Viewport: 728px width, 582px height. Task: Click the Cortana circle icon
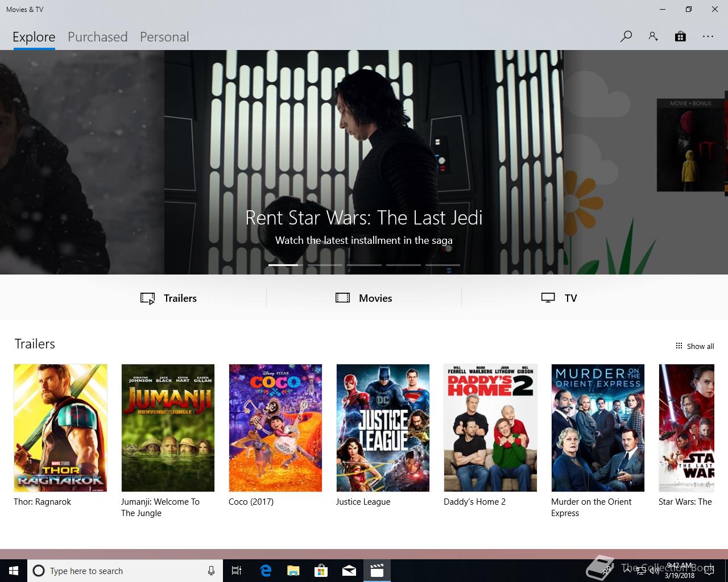tap(39, 571)
